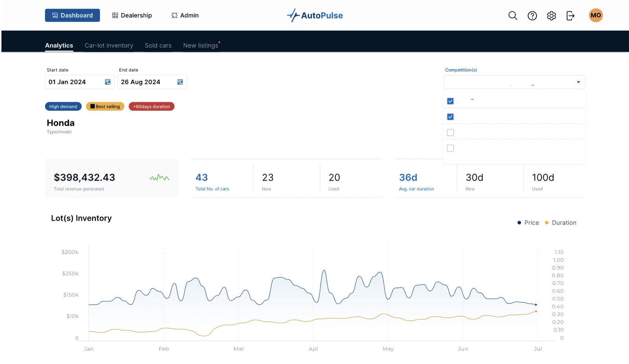This screenshot has height=364, width=629.
Task: Click the Price legend dot
Action: tap(519, 223)
